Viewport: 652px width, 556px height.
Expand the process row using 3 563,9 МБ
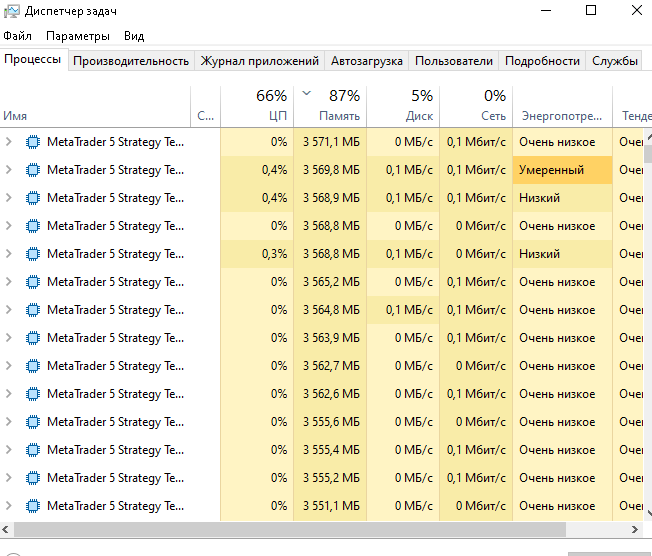[x=8, y=338]
